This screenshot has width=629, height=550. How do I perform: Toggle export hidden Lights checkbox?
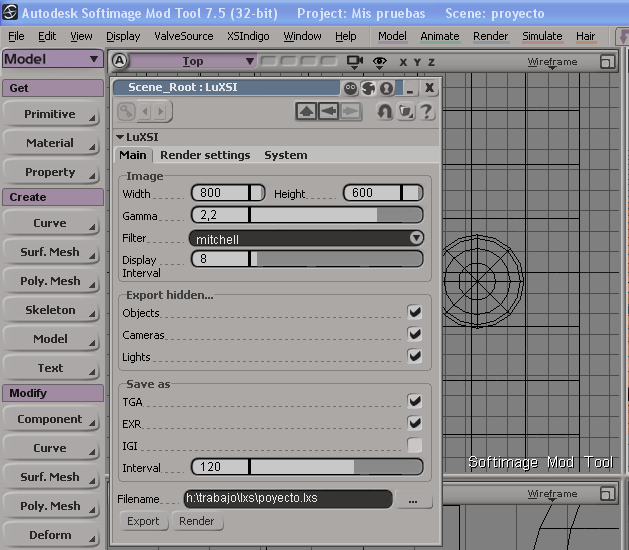(x=415, y=356)
